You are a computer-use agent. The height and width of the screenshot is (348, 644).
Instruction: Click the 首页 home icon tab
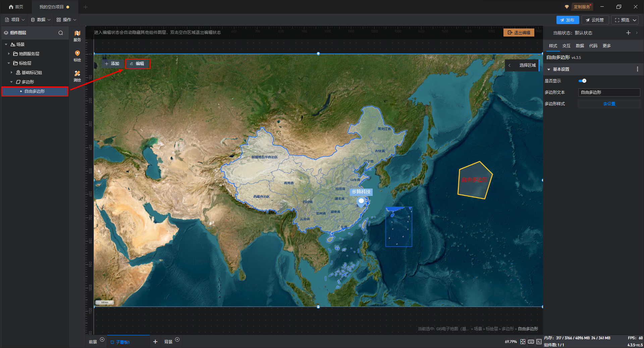coord(16,7)
